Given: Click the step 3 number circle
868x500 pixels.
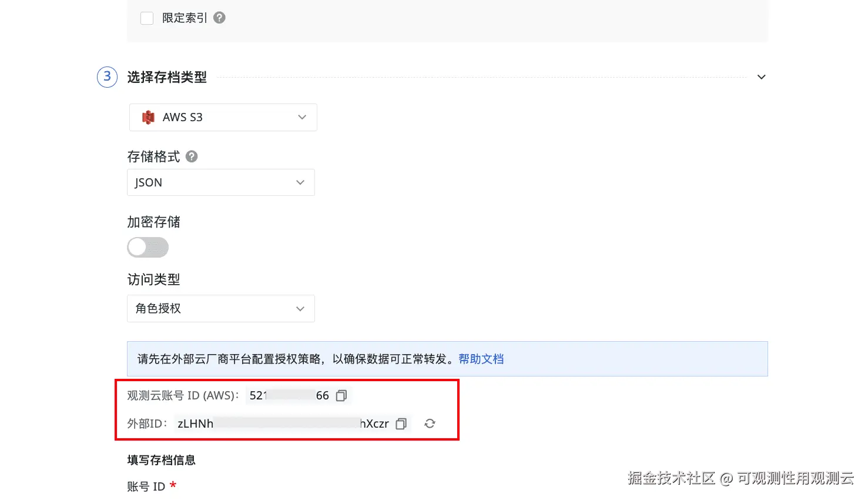Looking at the screenshot, I should tap(107, 76).
